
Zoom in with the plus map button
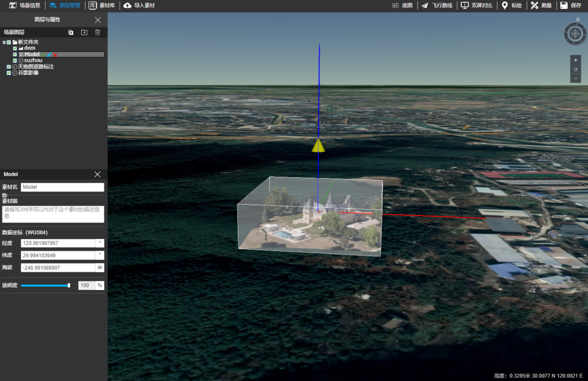tap(575, 60)
